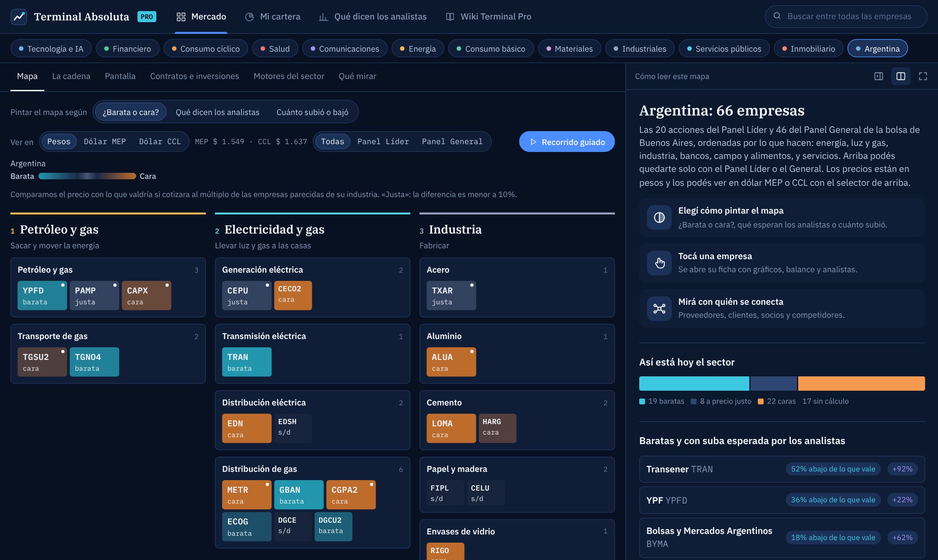Click the network connections icon
This screenshot has width=938, height=560.
pos(659,309)
